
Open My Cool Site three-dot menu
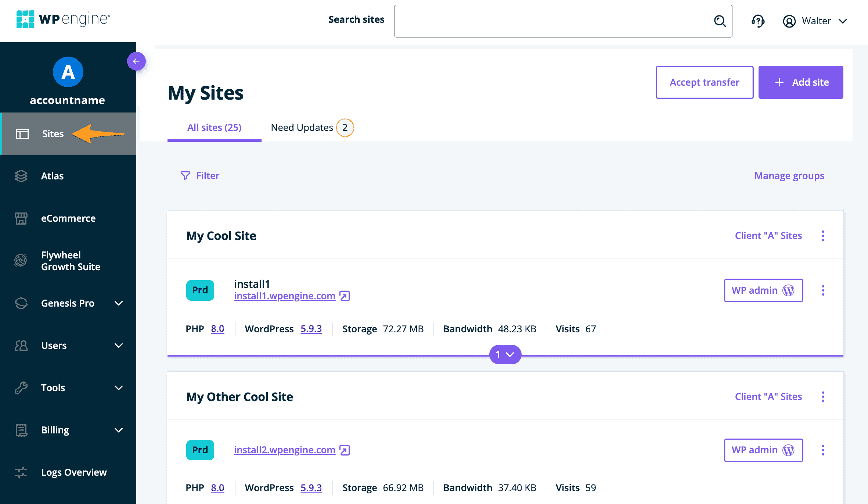(823, 236)
